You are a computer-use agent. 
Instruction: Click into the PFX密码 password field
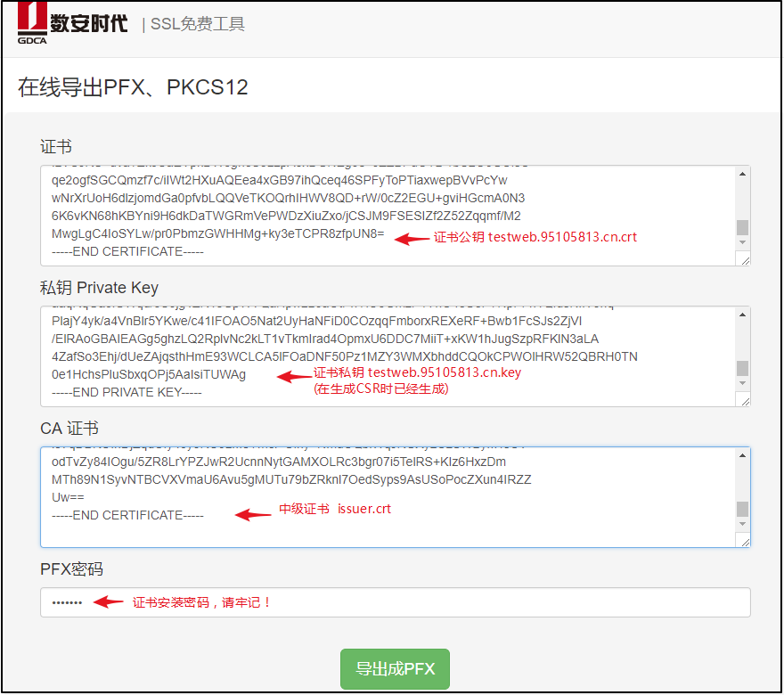point(395,602)
